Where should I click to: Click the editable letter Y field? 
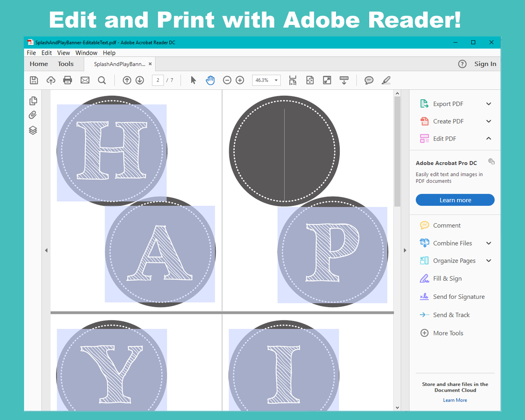[x=112, y=370]
